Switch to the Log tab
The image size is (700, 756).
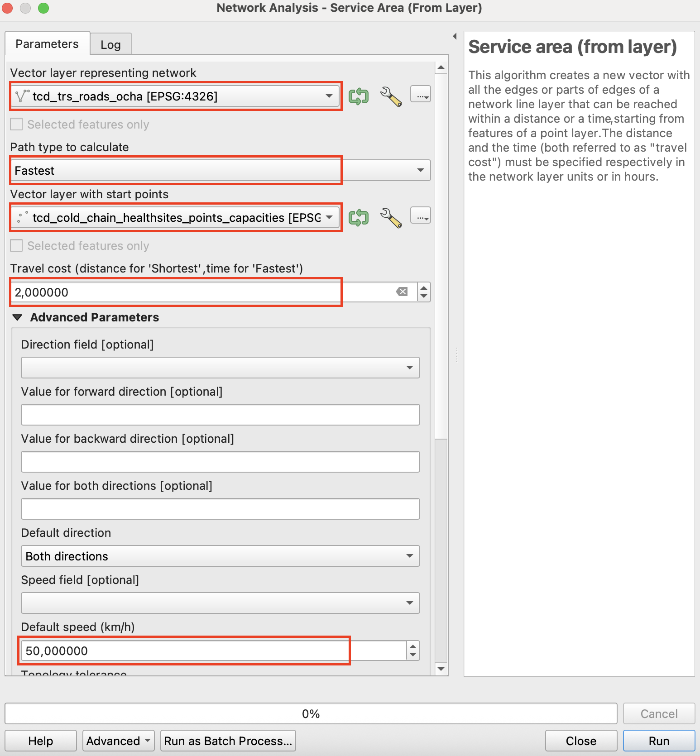(110, 44)
